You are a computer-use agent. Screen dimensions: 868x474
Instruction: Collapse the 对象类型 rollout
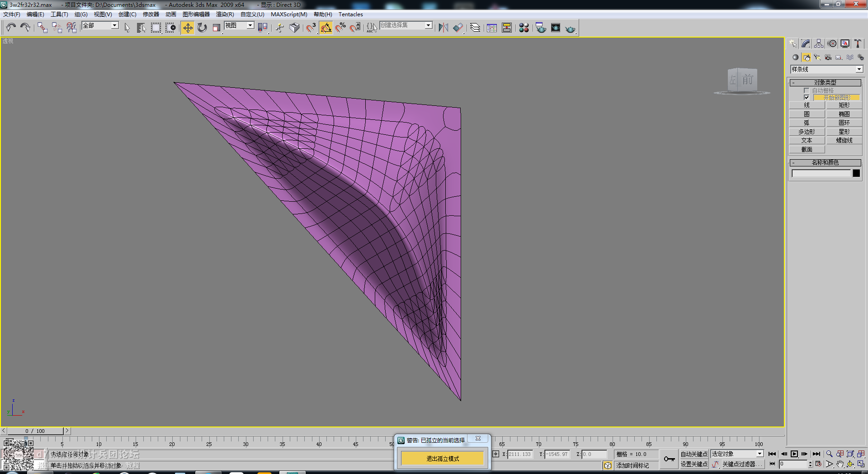tap(825, 82)
